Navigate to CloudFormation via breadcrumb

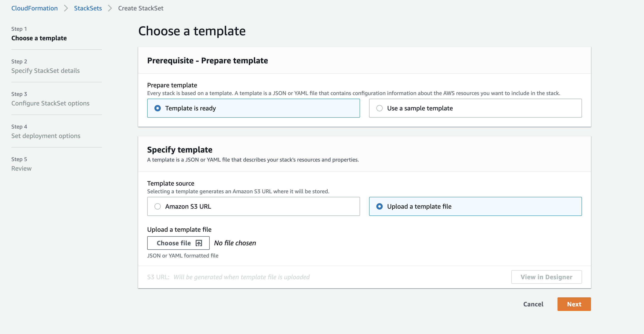click(34, 8)
